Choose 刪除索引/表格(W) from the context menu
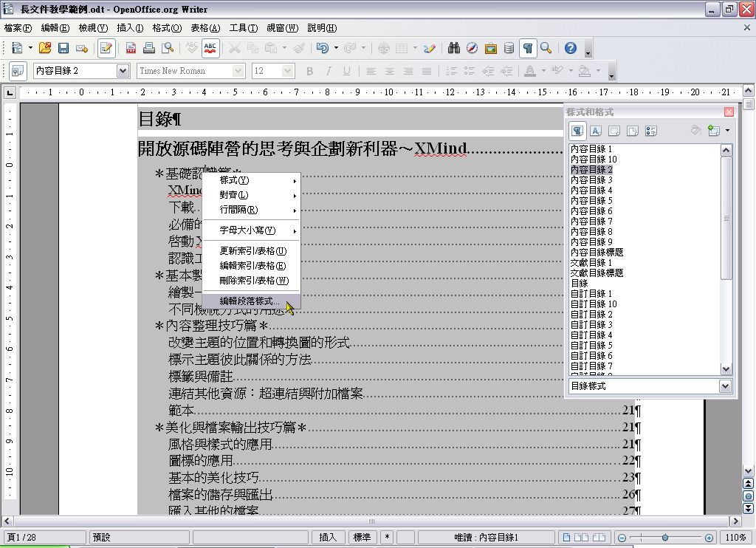The image size is (756, 548). pos(252,281)
